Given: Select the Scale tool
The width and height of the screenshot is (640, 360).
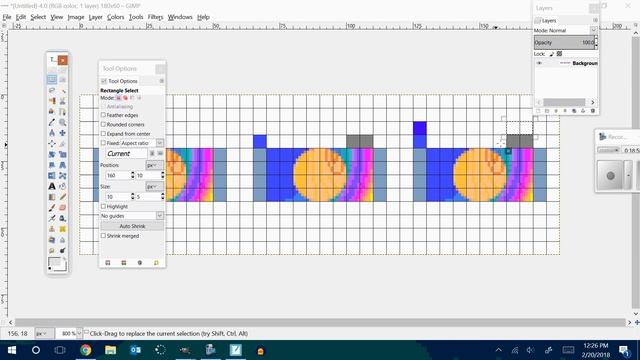Looking at the screenshot, I should 62,154.
